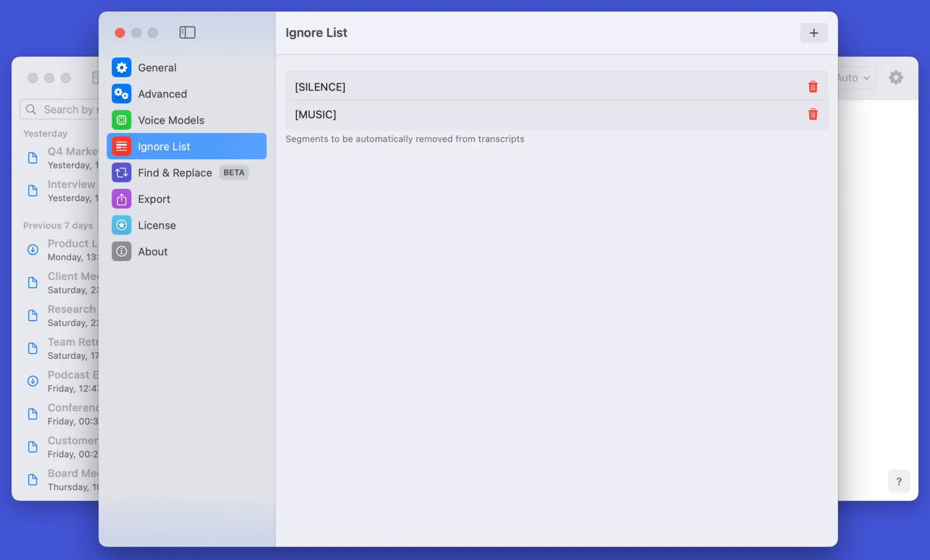Viewport: 930px width, 560px height.
Task: Select the Export label in sidebar
Action: 154,199
